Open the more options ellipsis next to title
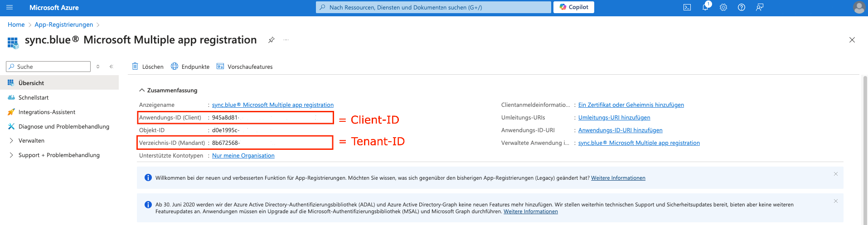 pos(286,40)
